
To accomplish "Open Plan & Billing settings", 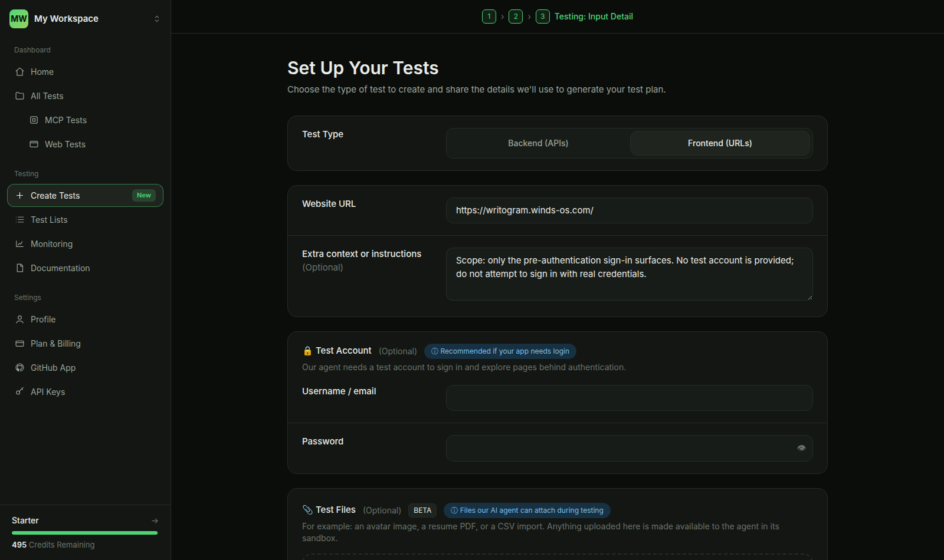I will click(x=85, y=344).
